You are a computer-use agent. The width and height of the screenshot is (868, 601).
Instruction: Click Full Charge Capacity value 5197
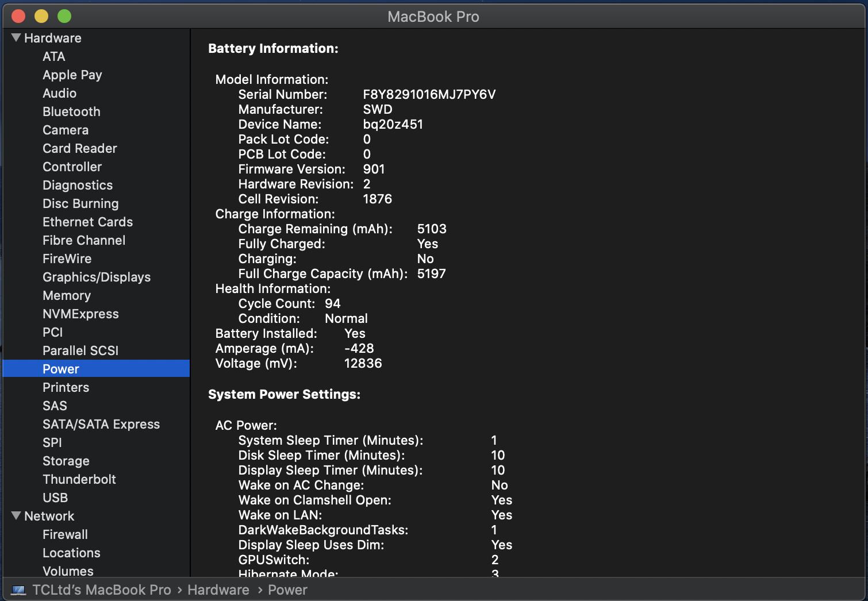[x=432, y=273]
